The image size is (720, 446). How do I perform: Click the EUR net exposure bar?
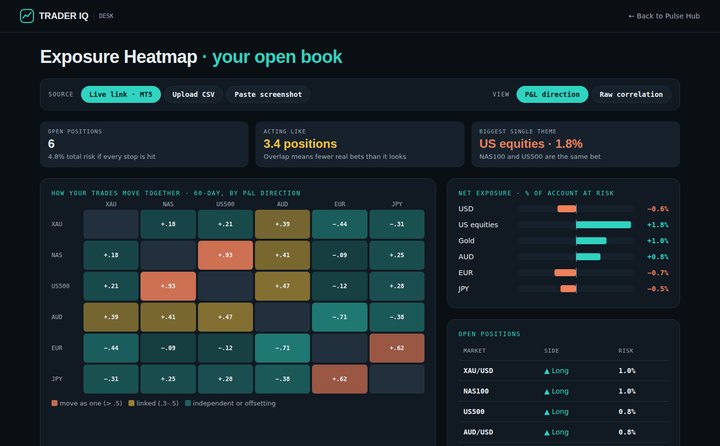coord(565,273)
